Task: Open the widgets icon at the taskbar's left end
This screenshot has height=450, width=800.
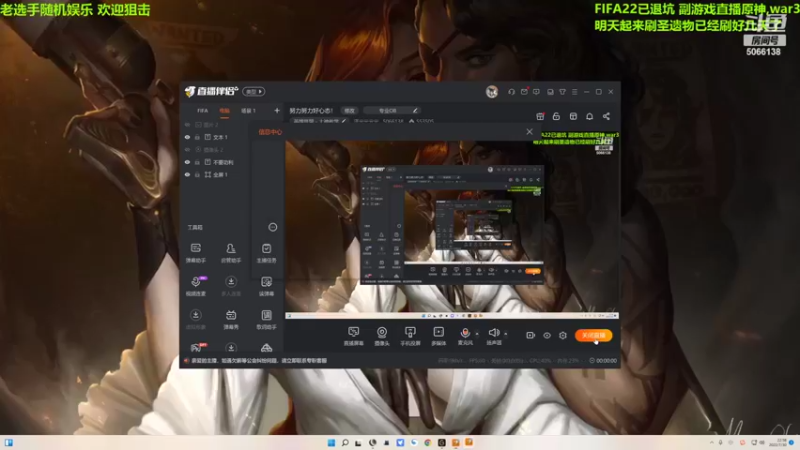Action: [x=9, y=442]
